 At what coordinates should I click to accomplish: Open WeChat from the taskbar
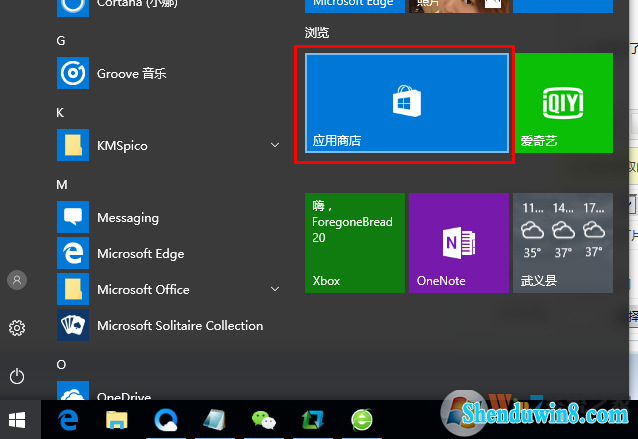(x=264, y=420)
